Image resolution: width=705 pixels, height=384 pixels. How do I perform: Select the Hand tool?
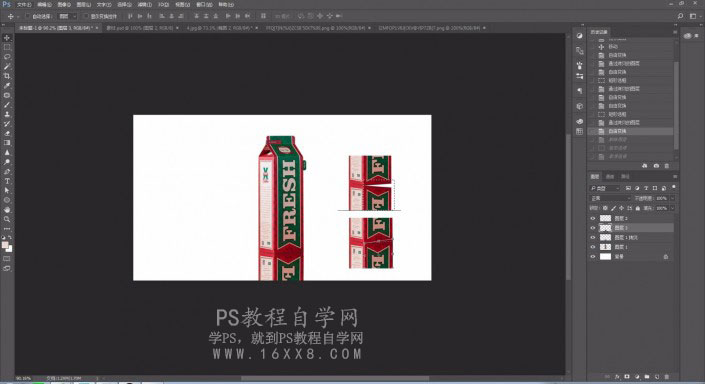pos(7,210)
